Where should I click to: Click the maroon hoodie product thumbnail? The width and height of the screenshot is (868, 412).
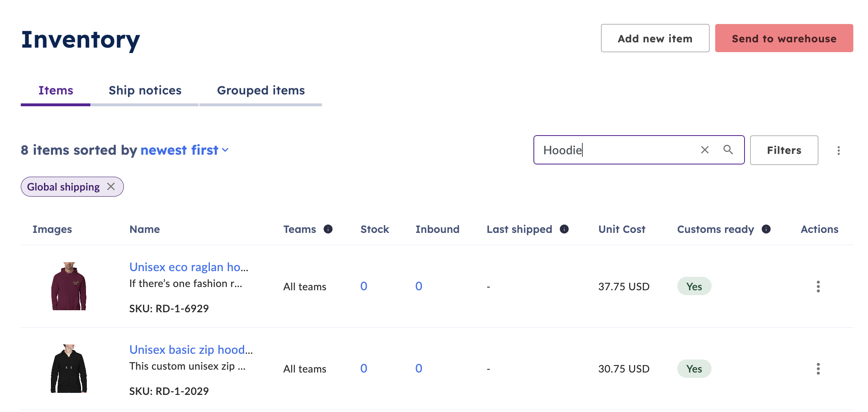(x=69, y=286)
